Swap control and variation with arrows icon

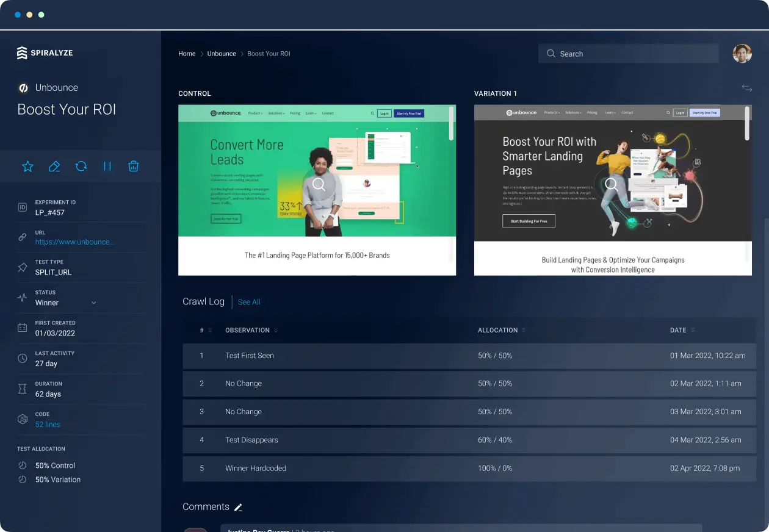[747, 88]
